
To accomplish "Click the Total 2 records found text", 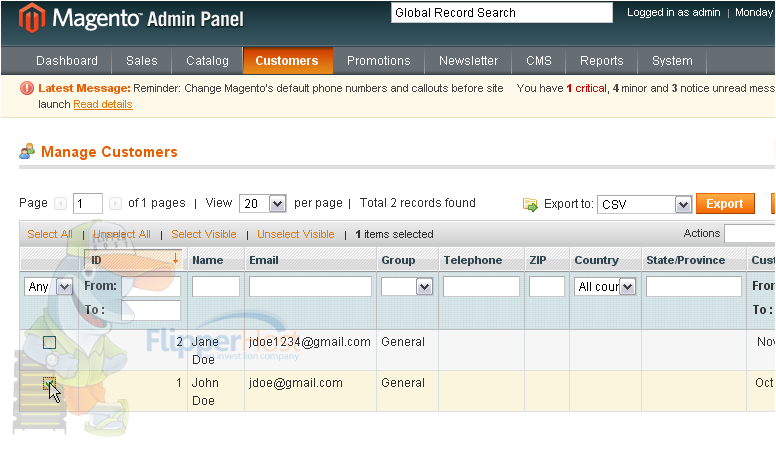I will (x=418, y=203).
